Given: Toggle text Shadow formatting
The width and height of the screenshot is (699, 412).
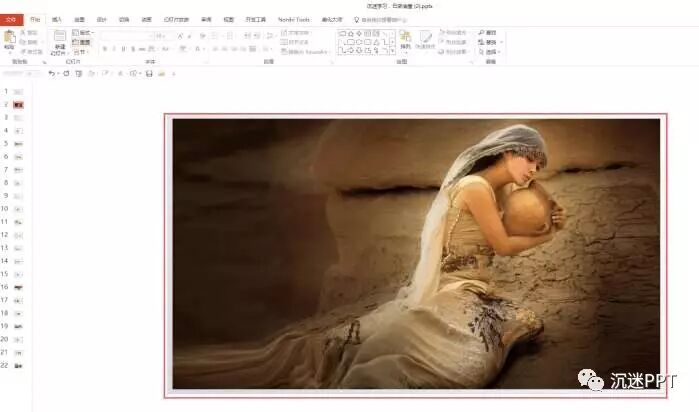Looking at the screenshot, I should click(x=133, y=49).
